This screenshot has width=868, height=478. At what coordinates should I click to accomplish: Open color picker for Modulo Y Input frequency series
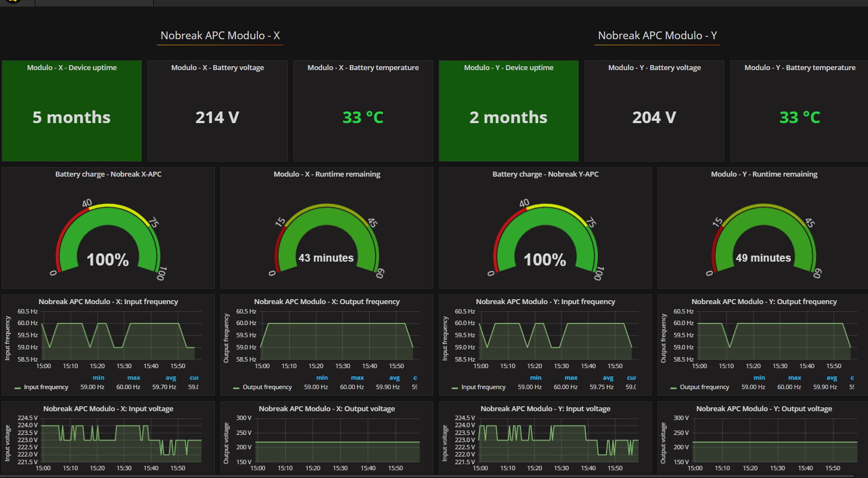click(x=455, y=388)
